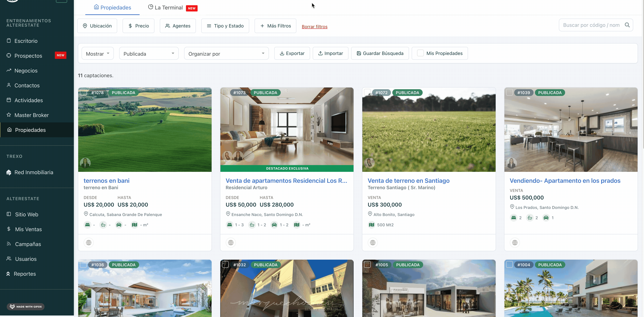Click globe icon on Venta de terreno en Santiago card
Image resolution: width=644 pixels, height=317 pixels.
pyautogui.click(x=373, y=242)
